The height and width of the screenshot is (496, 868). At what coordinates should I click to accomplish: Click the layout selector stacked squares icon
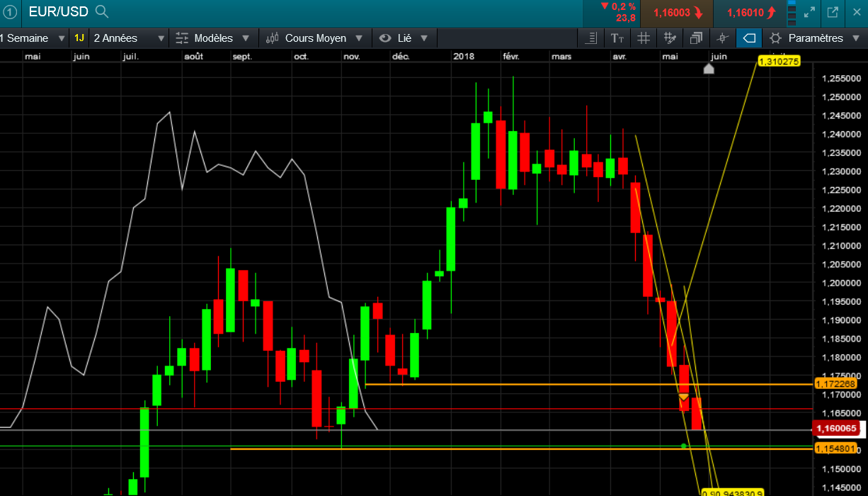(792, 12)
